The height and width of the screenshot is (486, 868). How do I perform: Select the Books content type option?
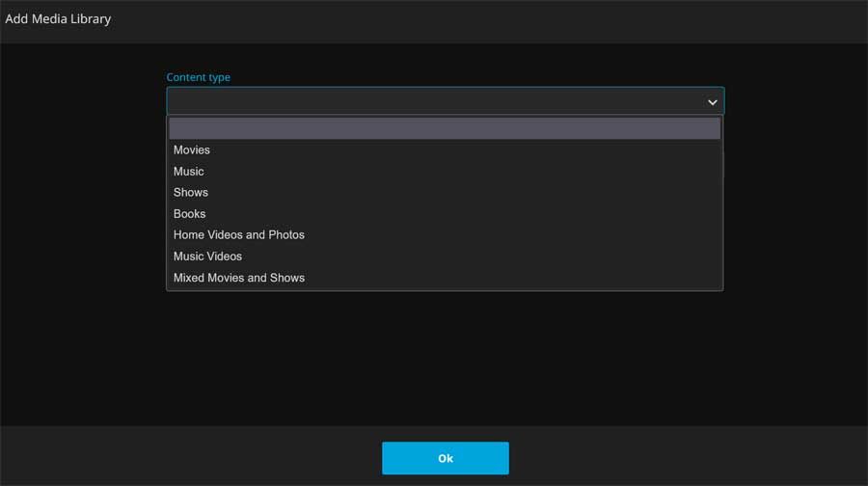[x=445, y=214]
